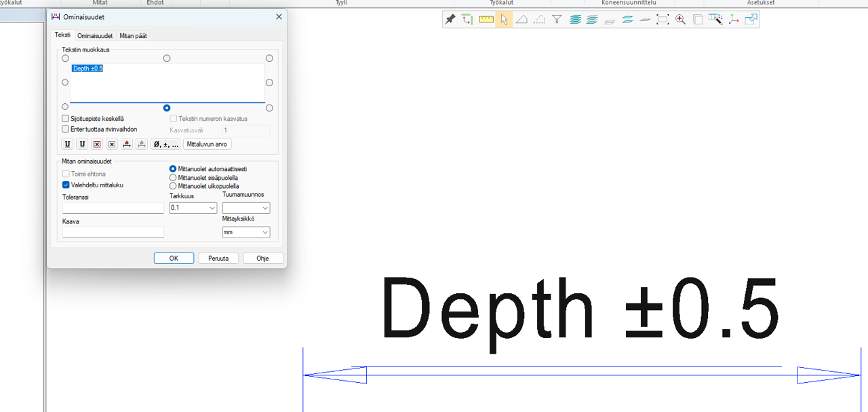
Task: Click the coordinate axes icon
Action: (x=733, y=20)
